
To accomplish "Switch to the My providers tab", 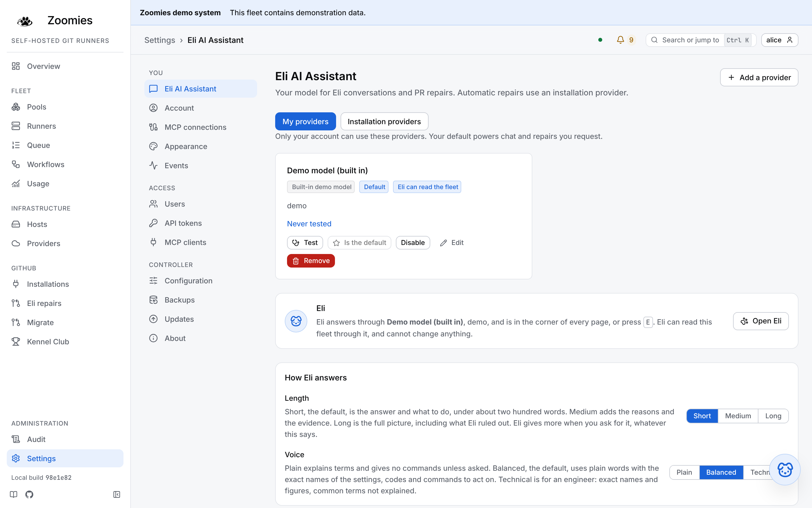I will point(305,121).
